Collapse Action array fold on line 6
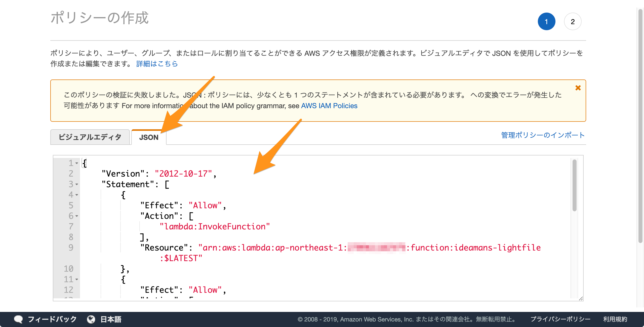Viewport: 644px width, 327px height. click(x=77, y=216)
